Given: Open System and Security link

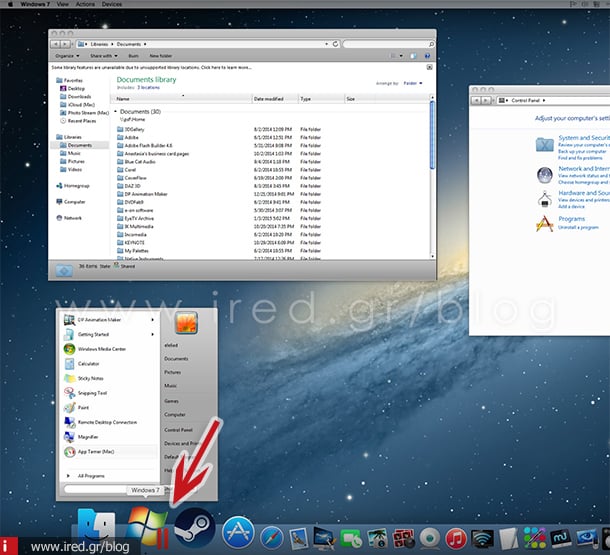Looking at the screenshot, I should click(584, 138).
